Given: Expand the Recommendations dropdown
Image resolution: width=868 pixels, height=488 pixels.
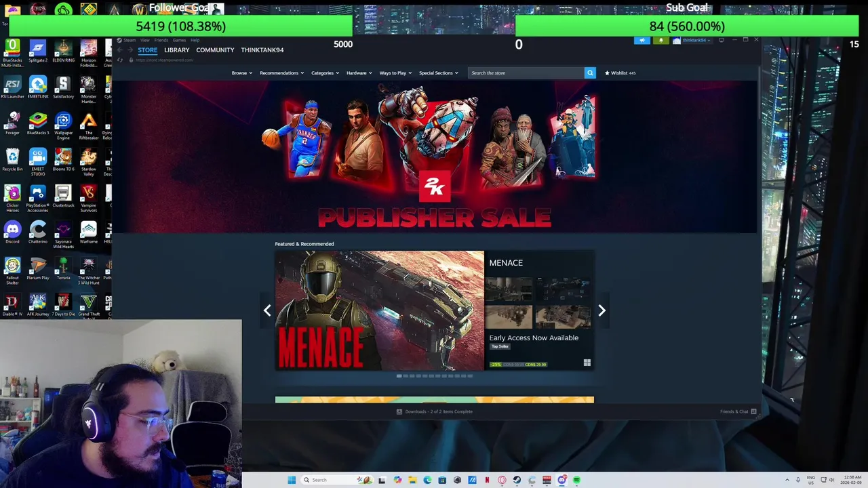Looking at the screenshot, I should click(x=281, y=73).
